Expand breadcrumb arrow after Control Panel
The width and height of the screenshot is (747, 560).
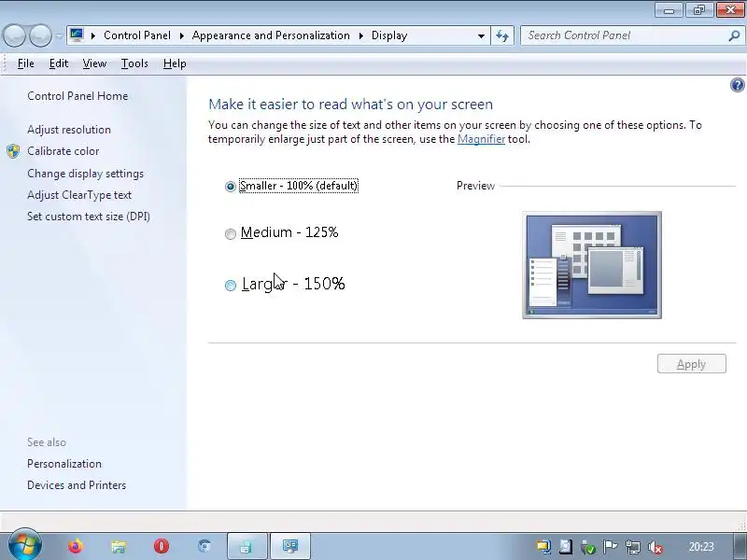181,35
